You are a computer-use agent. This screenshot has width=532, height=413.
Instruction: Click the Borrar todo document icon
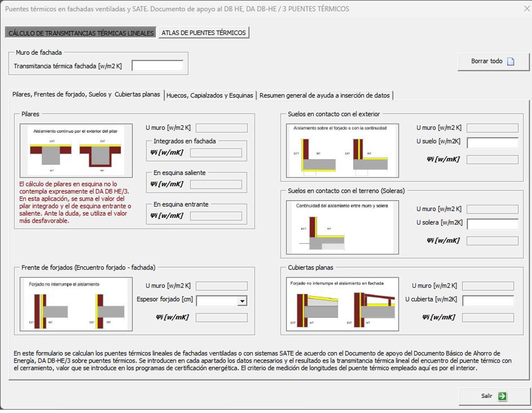[x=511, y=62]
